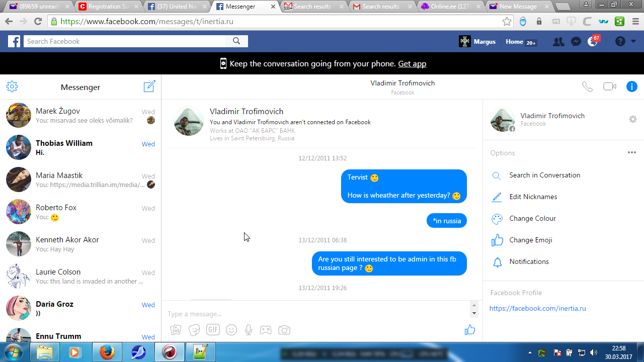Click the Facebook search magnifier button
The image size is (644, 362).
pyautogui.click(x=237, y=41)
